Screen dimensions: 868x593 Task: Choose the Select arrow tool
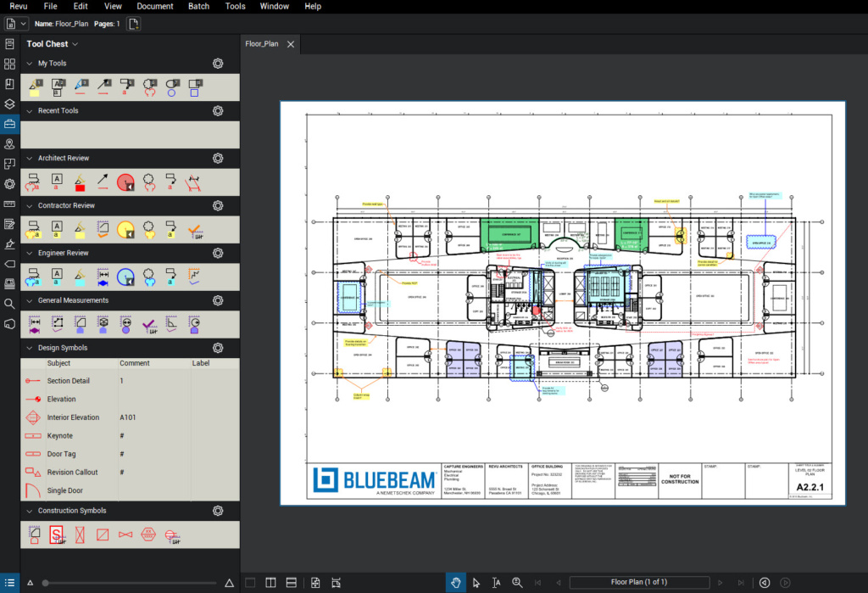pyautogui.click(x=476, y=582)
